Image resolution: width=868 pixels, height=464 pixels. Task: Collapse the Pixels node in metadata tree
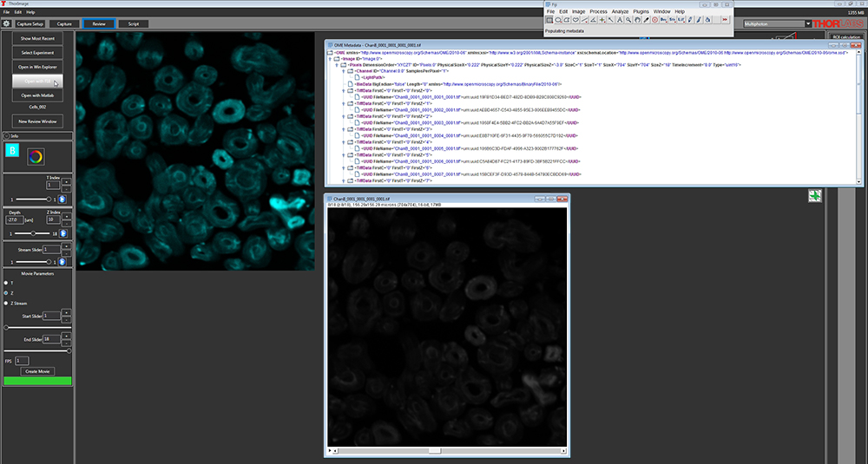coord(337,63)
